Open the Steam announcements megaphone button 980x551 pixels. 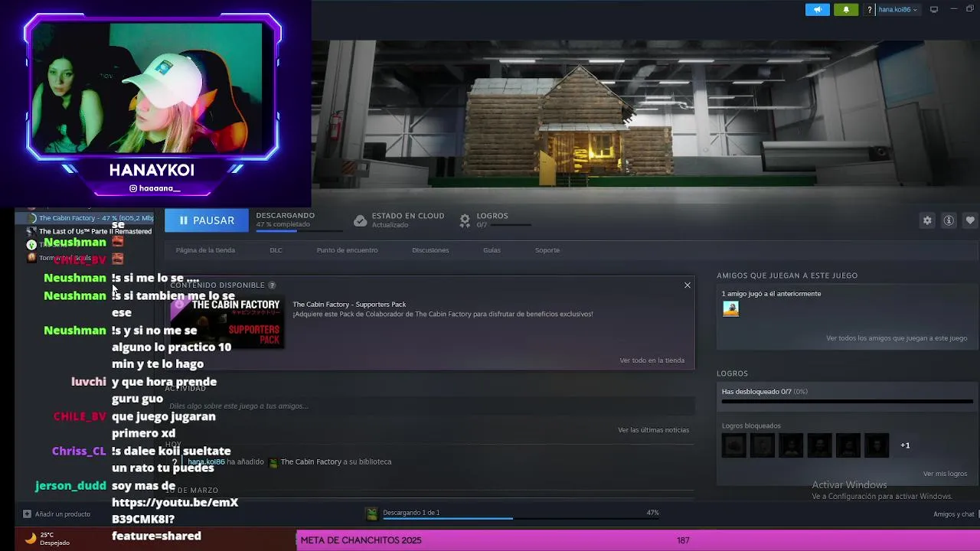[817, 9]
